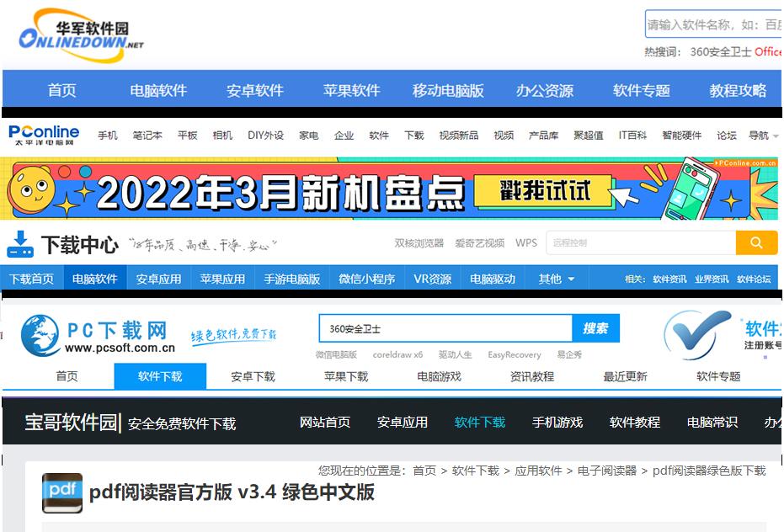Image resolution: width=784 pixels, height=532 pixels.
Task: Click 产品库 in PConline top nav
Action: 543,135
